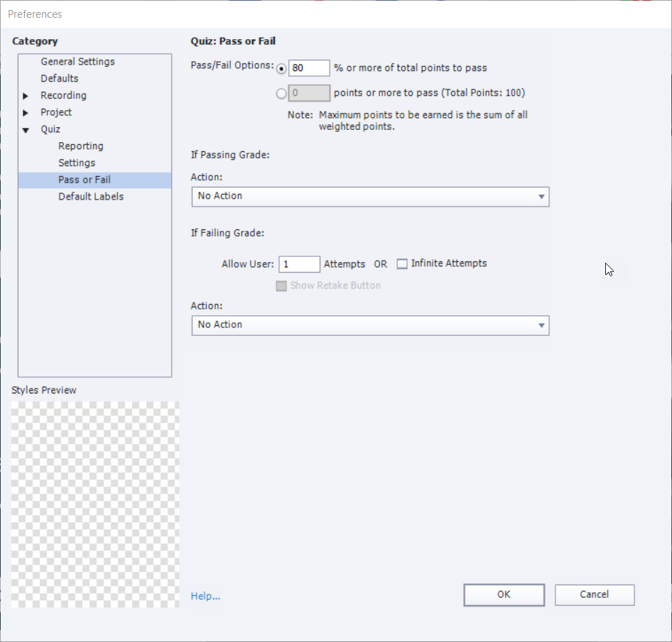This screenshot has height=642, width=672.
Task: Open Default Labels preferences
Action: (x=91, y=197)
